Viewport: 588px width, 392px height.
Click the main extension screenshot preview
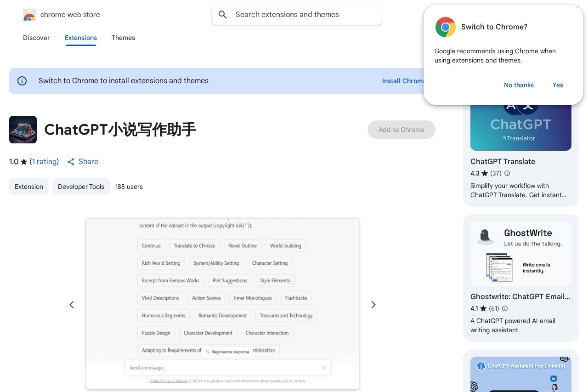click(222, 304)
